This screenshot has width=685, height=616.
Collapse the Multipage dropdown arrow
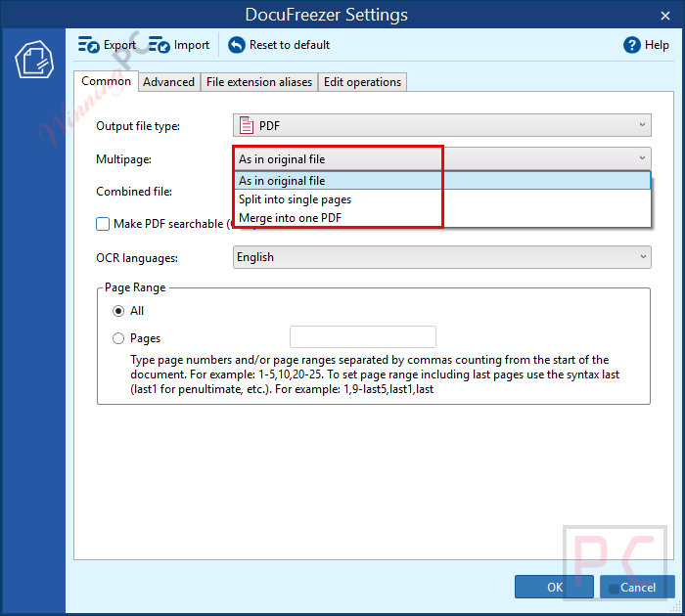click(642, 158)
